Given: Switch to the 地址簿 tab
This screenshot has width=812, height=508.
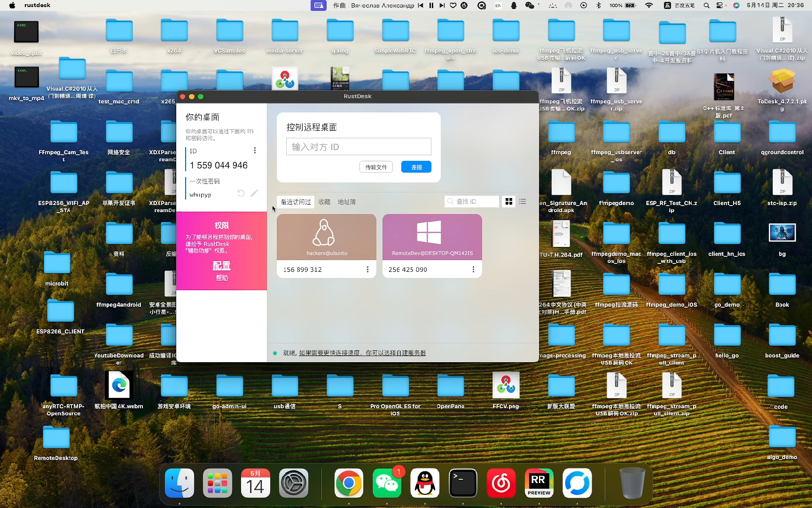Looking at the screenshot, I should (x=347, y=202).
